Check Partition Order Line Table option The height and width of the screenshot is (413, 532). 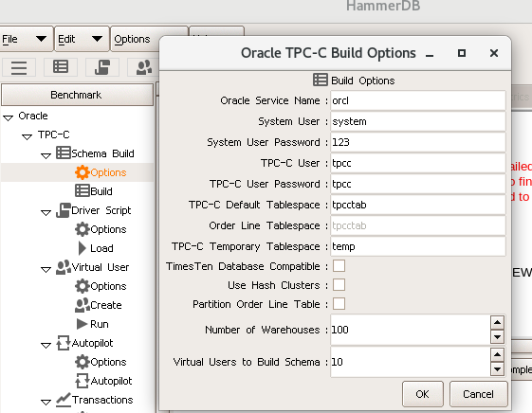click(339, 304)
